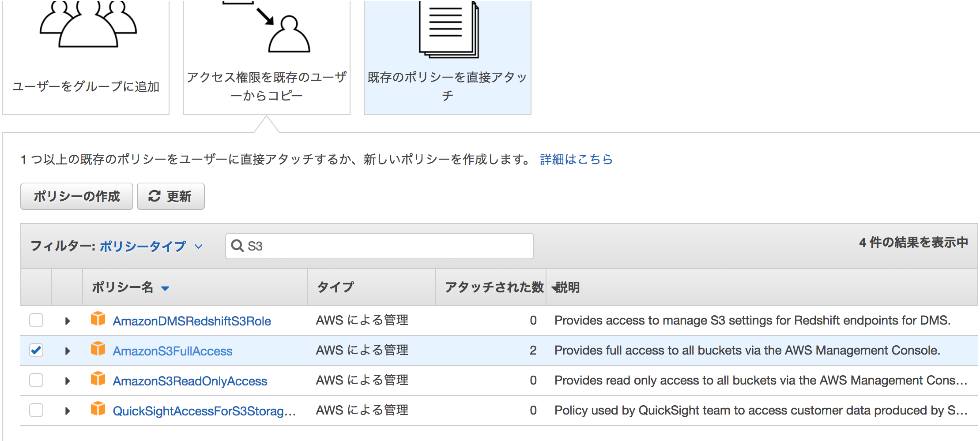Enable the AmazonS3ReadOnlyAccess checkbox

(x=36, y=380)
